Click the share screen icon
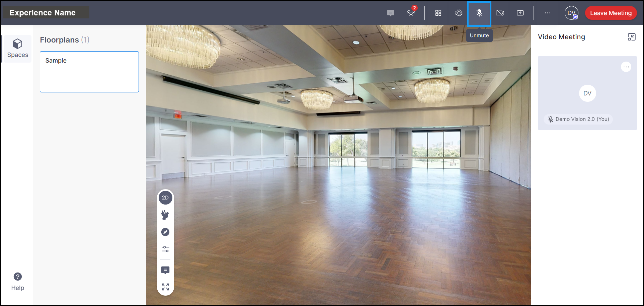Image resolution: width=644 pixels, height=306 pixels. [520, 13]
